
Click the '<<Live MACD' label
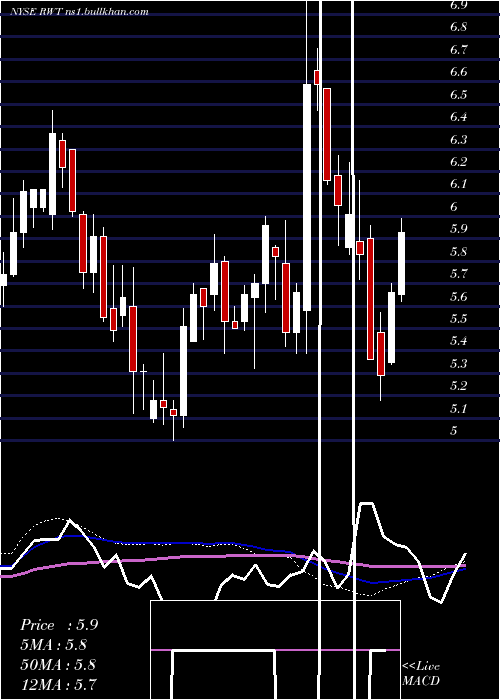(421, 674)
